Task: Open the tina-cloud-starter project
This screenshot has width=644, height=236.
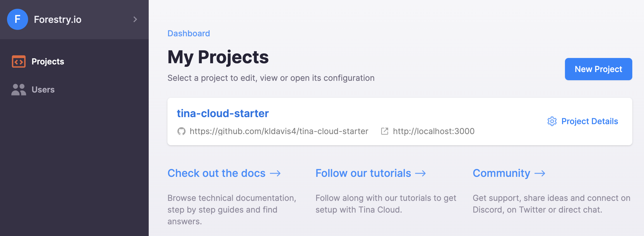Action: [223, 113]
